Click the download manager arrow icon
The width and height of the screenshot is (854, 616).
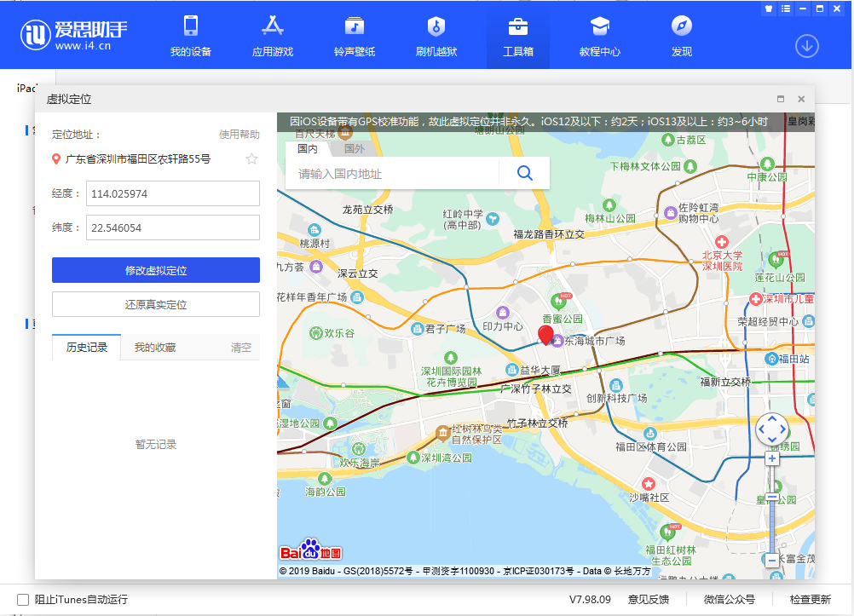pyautogui.click(x=806, y=45)
